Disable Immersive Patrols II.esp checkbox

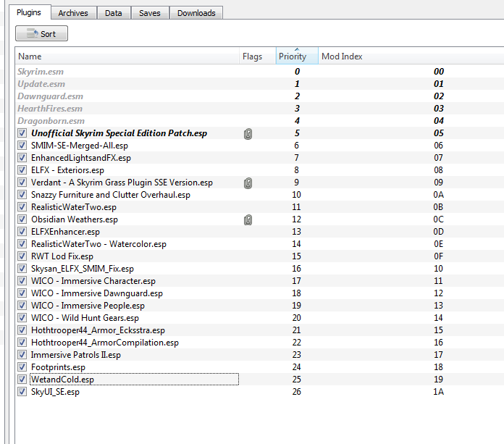(22, 355)
